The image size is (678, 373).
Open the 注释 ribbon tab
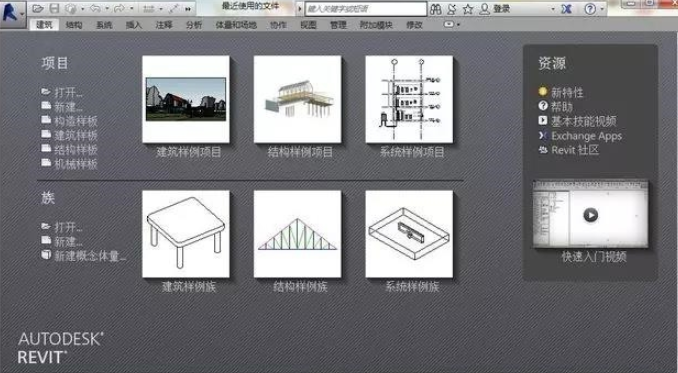click(164, 25)
